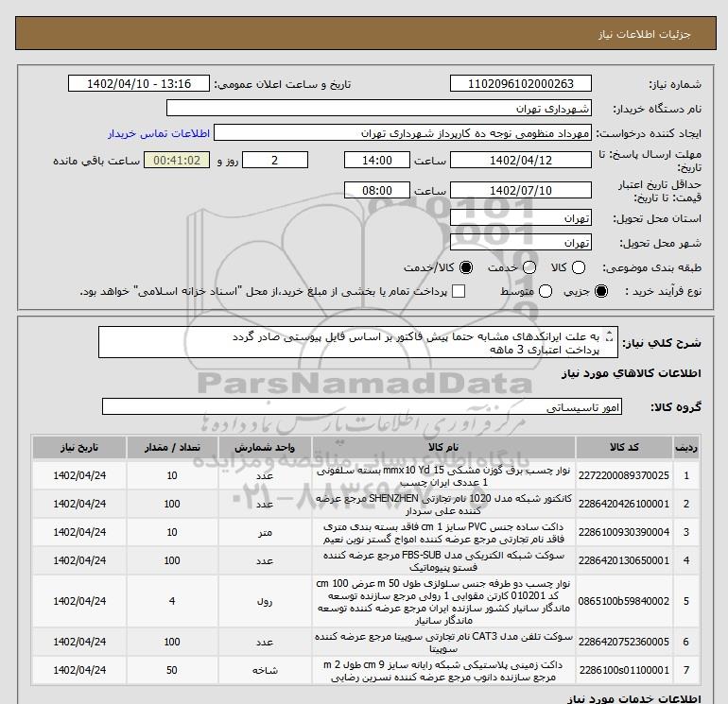
Task: Click product code 2286420752360005
Action: point(624,642)
